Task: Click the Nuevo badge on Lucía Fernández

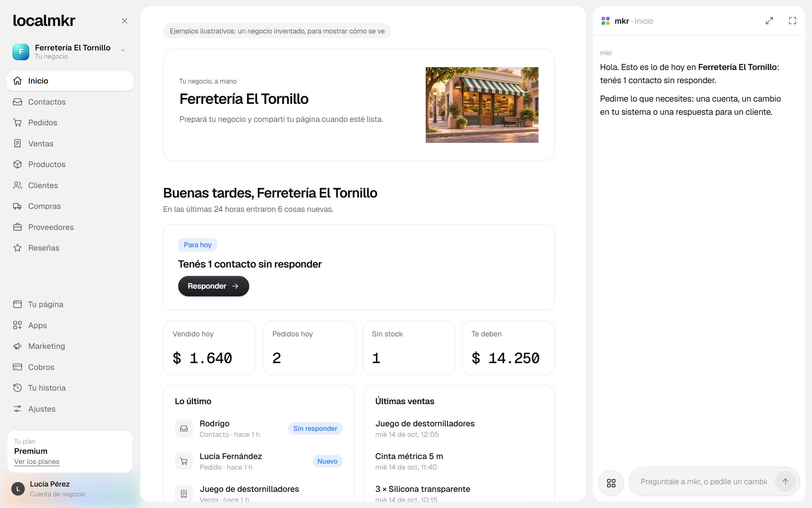Action: [x=327, y=461]
